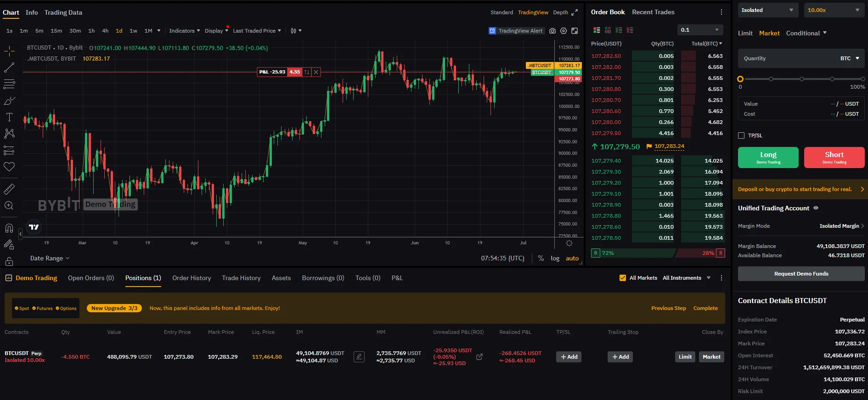Toggle magnet mode for drawings
Image resolution: width=868 pixels, height=400 pixels.
click(9, 228)
